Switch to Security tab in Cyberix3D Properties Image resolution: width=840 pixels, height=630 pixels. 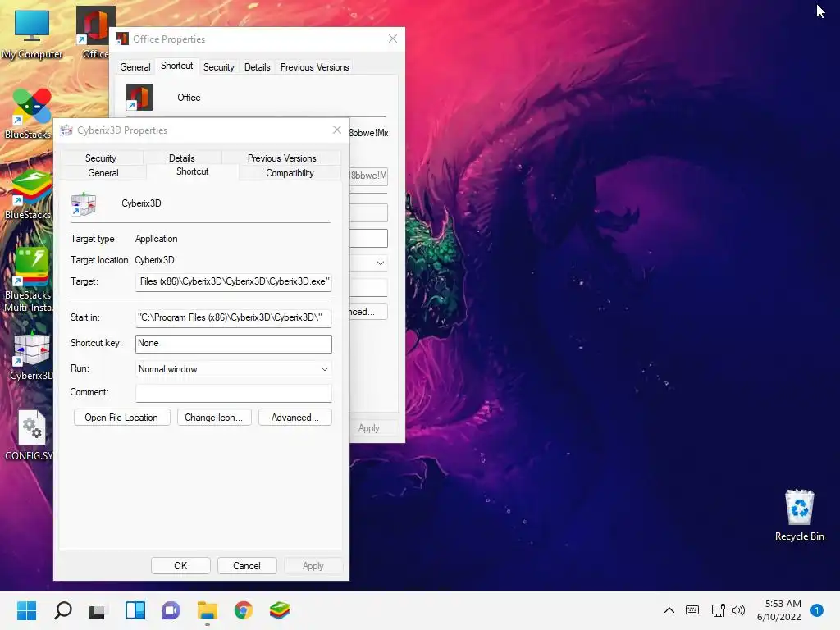(101, 158)
